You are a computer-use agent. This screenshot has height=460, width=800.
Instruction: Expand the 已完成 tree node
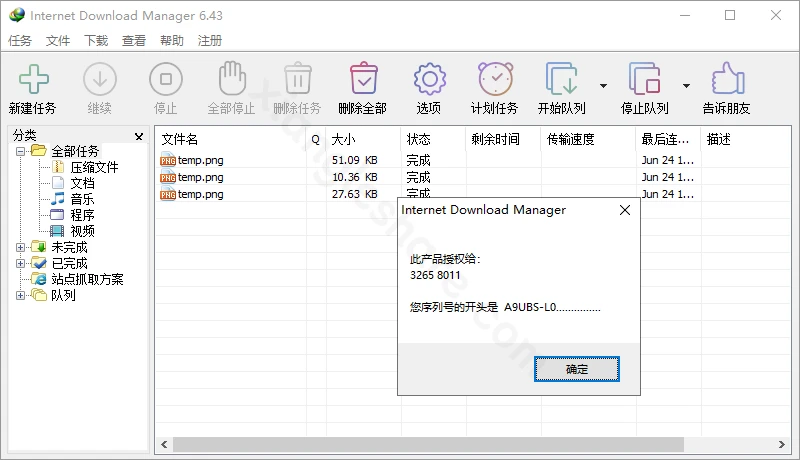click(20, 264)
